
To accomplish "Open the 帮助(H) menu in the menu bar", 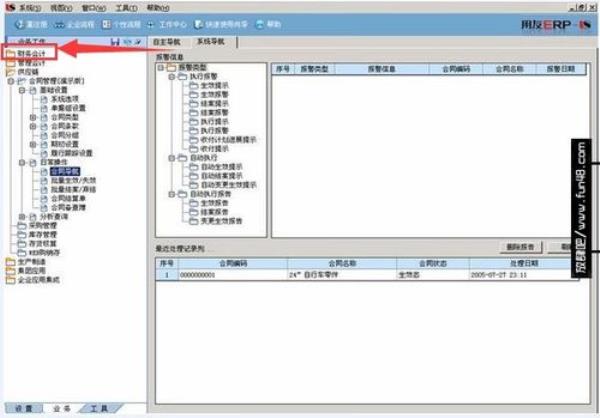I will [x=158, y=8].
